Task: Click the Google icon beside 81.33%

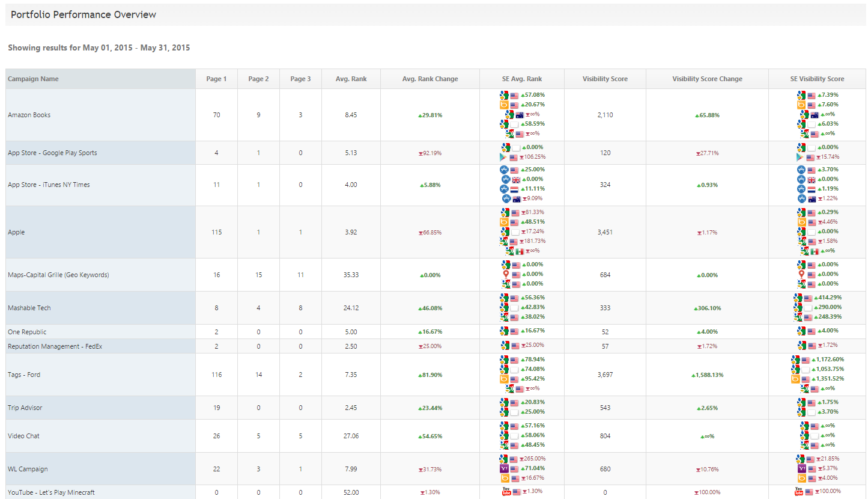Action: click(505, 212)
